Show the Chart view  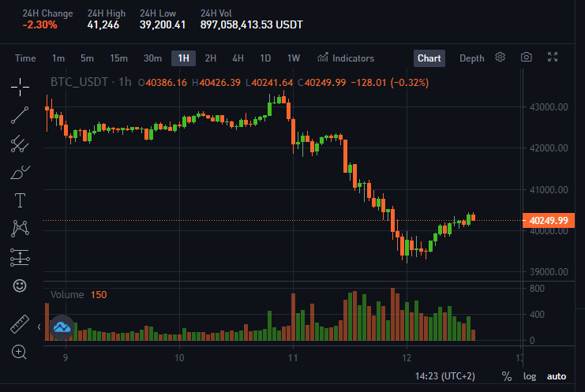coord(429,58)
